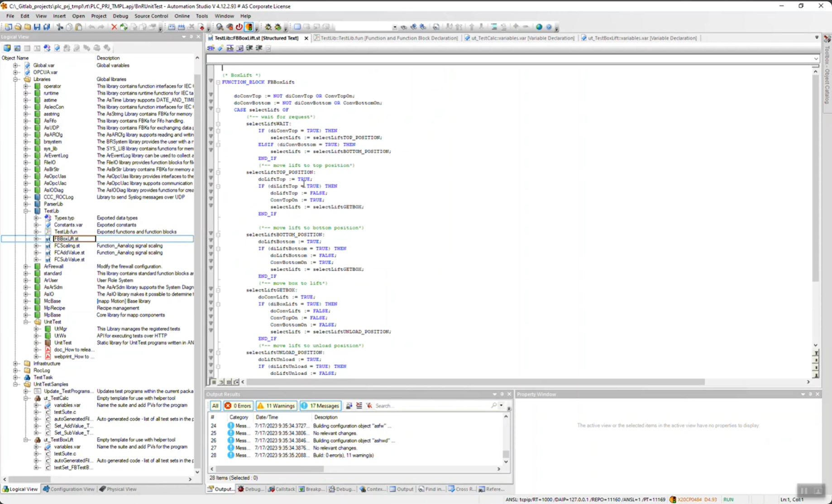Switch to ut_TestCalc variables.var tab
832x504 pixels.
click(x=520, y=38)
